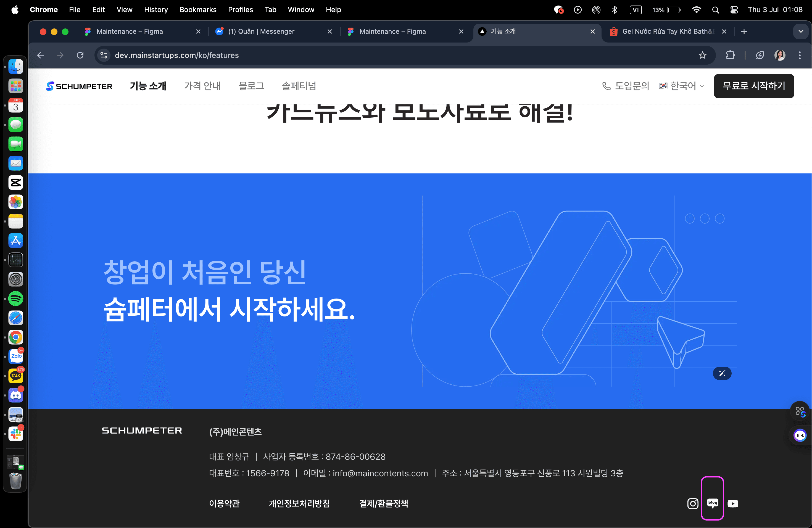Click the email info@maincontents.com

pos(380,473)
